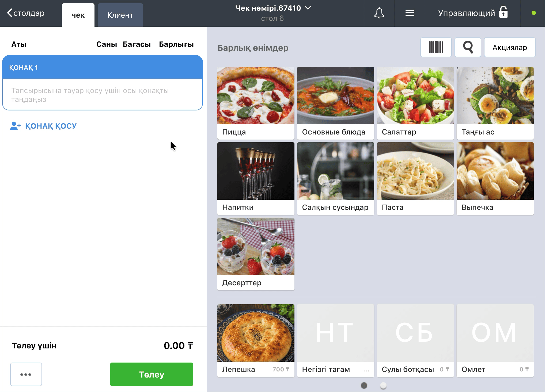This screenshot has width=545, height=392.
Task: Click the green connection status dot
Action: [533, 13]
